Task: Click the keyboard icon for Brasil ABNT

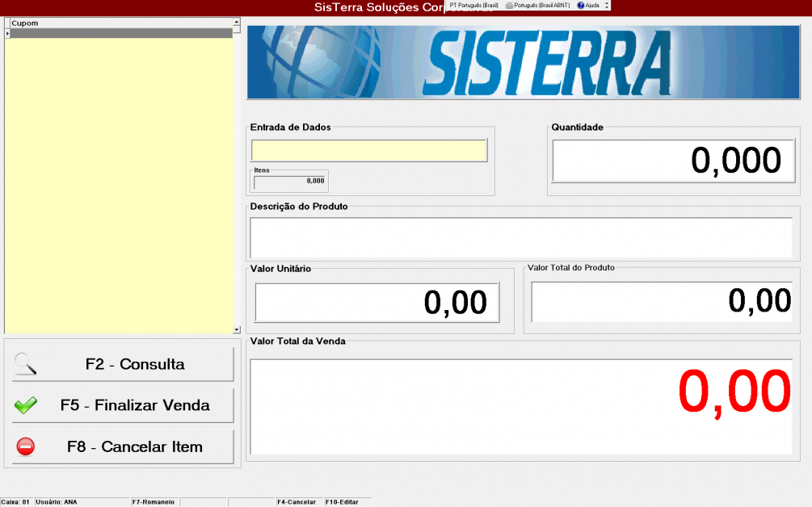Action: [x=509, y=5]
